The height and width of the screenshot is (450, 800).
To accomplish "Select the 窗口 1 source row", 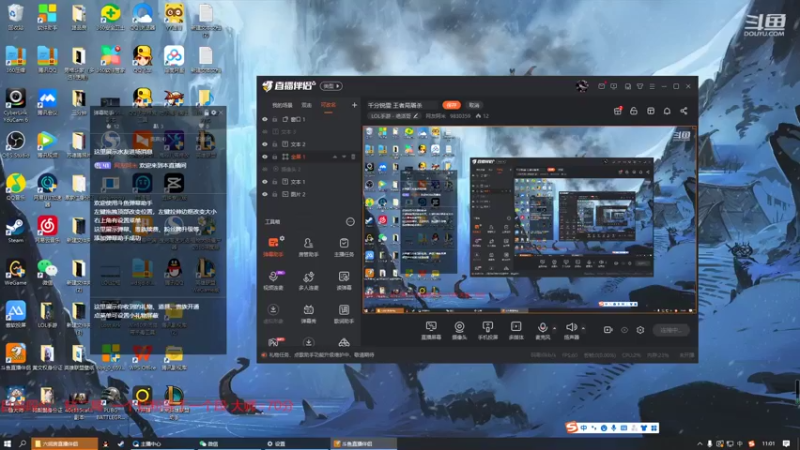I will coord(308,119).
